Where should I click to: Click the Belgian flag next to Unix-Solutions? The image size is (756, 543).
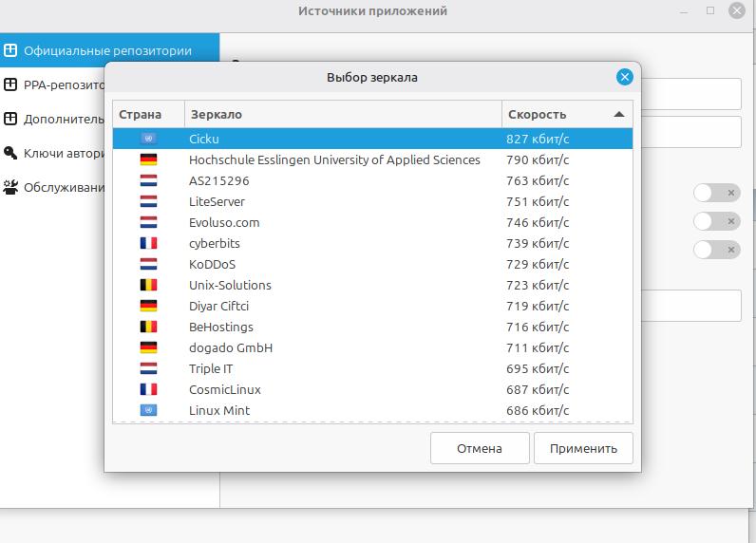(x=148, y=285)
